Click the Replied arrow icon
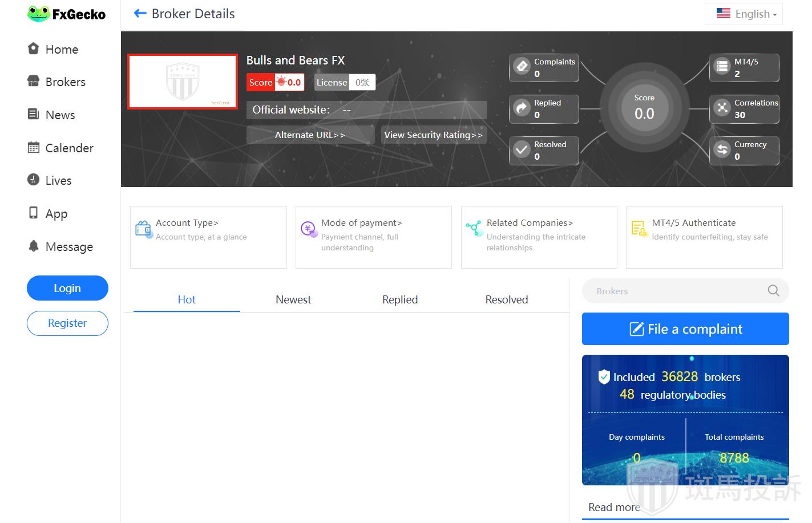Image resolution: width=812 pixels, height=523 pixels. (x=522, y=108)
